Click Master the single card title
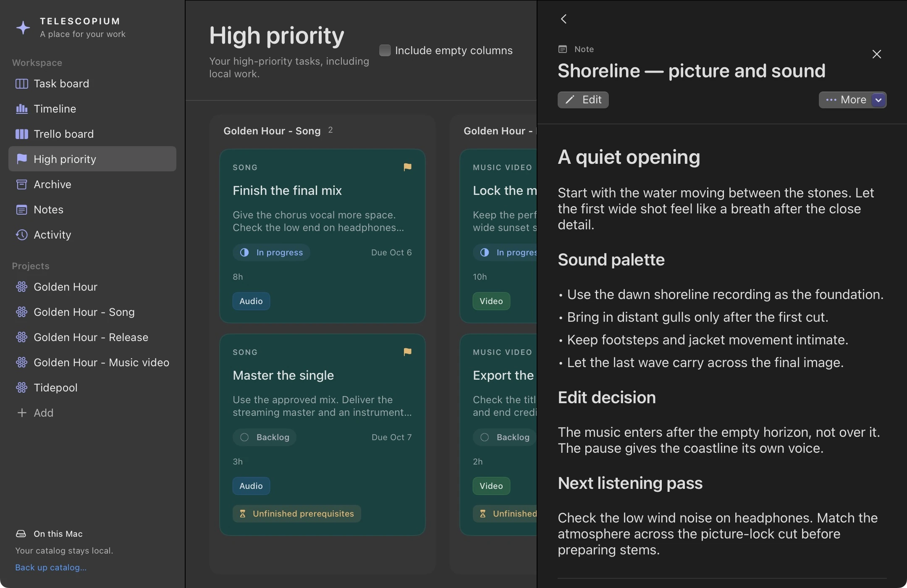This screenshot has height=588, width=907. pos(283,375)
